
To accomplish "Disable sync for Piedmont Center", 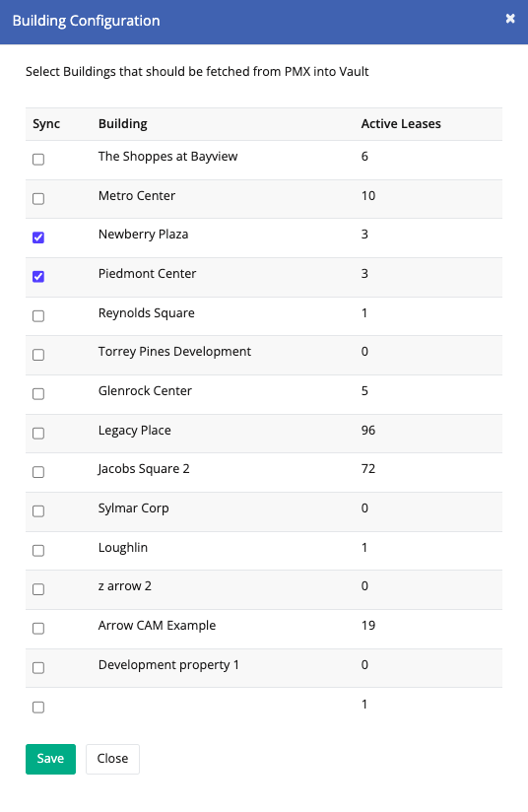I will 38,277.
